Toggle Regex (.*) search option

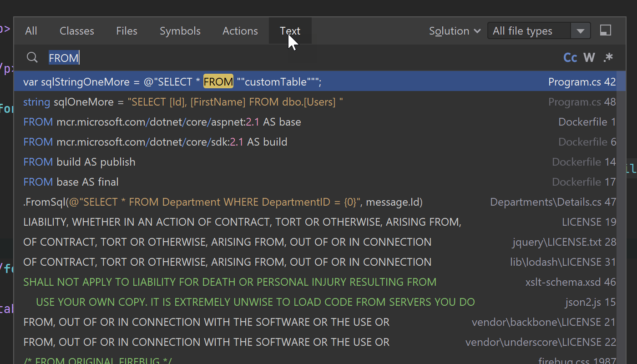(x=608, y=58)
